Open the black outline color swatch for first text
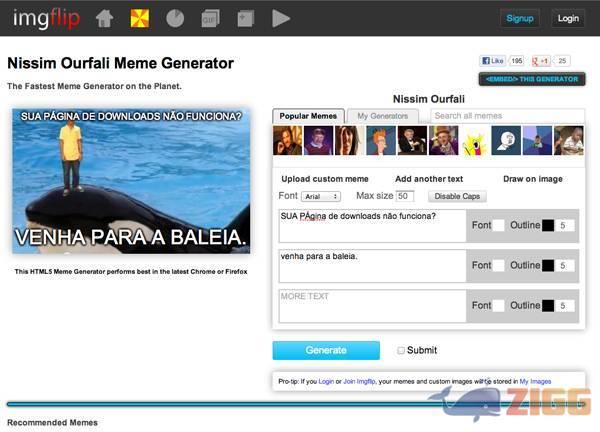 click(547, 226)
